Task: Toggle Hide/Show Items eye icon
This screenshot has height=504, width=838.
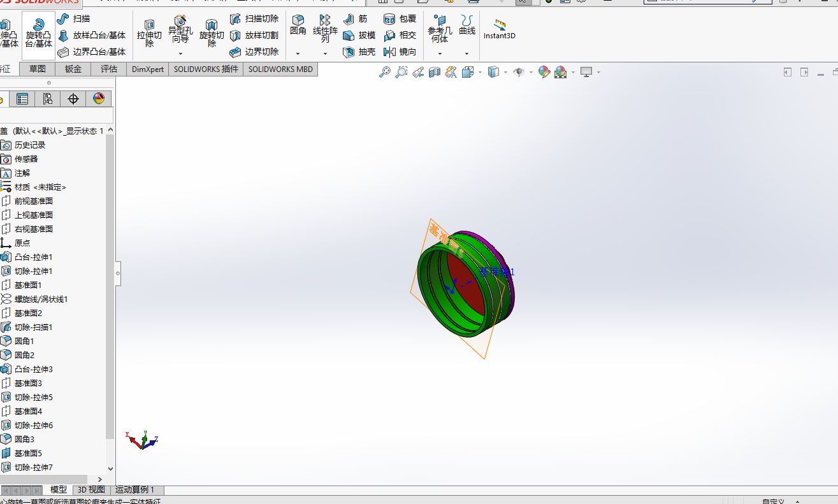Action: tap(519, 72)
